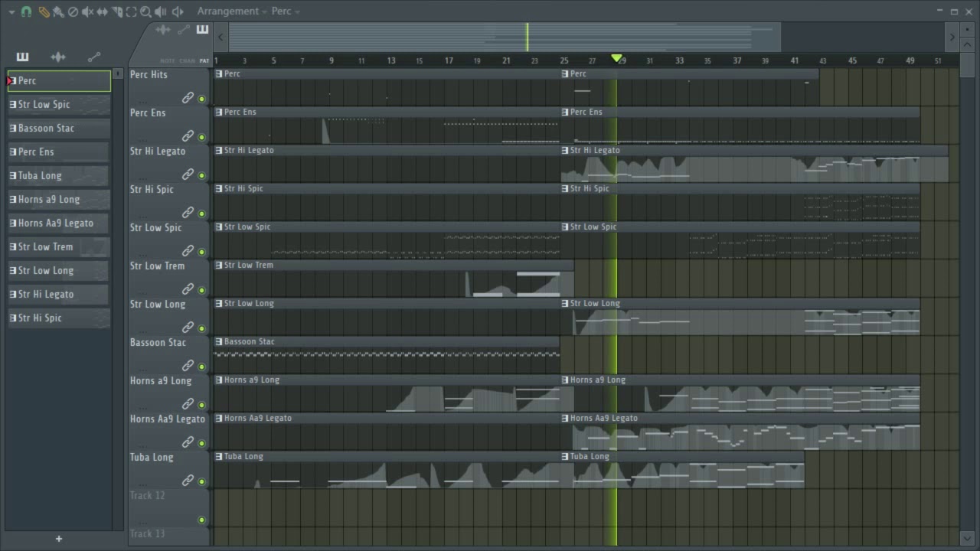Click the horizontal overview scrollbar
Viewport: 980px width, 551px height.
pos(504,37)
